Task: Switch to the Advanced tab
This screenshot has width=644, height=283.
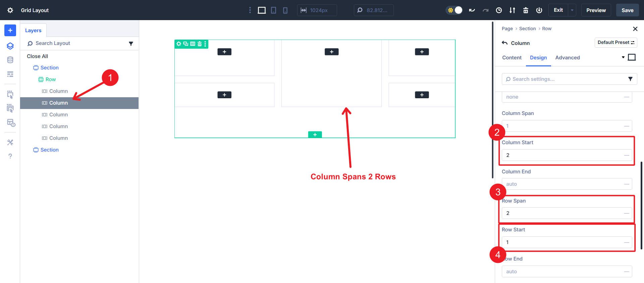Action: (x=567, y=58)
